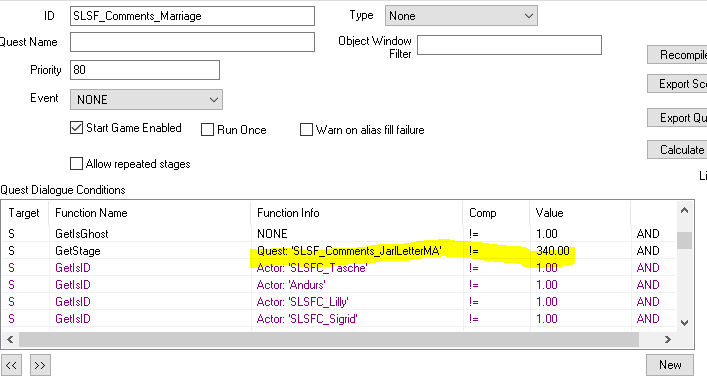
Task: Open the Event dropdown set to NONE
Action: 146,99
